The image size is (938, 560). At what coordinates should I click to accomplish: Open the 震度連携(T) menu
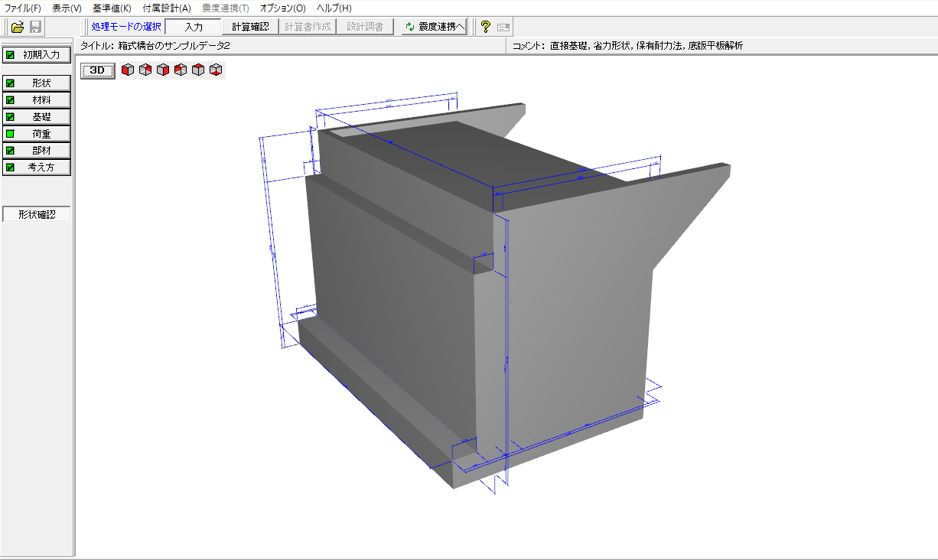tap(225, 8)
